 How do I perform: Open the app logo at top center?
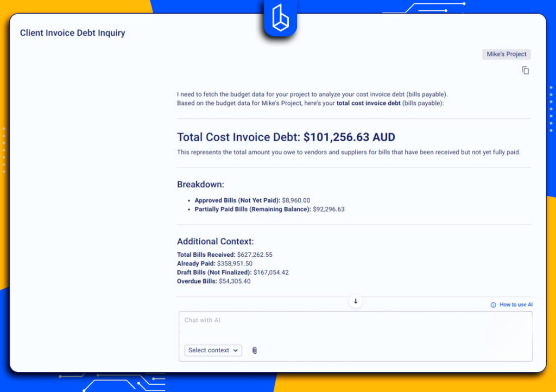pyautogui.click(x=280, y=18)
